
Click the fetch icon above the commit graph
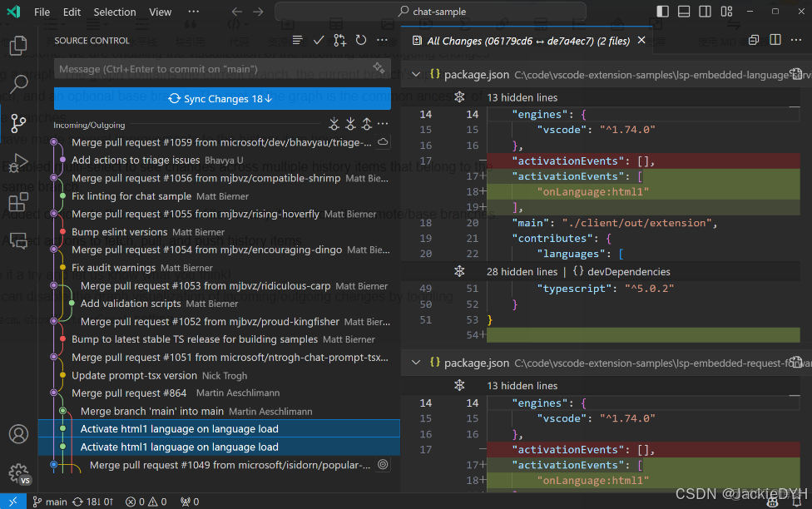(333, 123)
